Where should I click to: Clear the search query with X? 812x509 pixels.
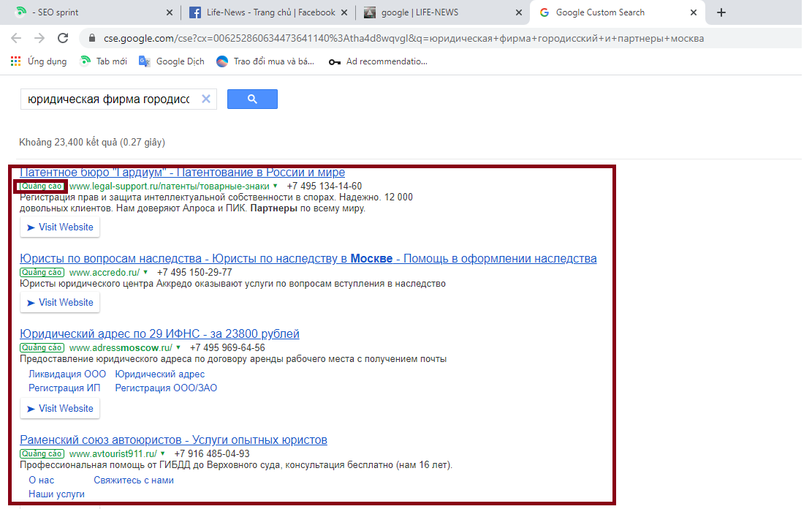point(206,99)
